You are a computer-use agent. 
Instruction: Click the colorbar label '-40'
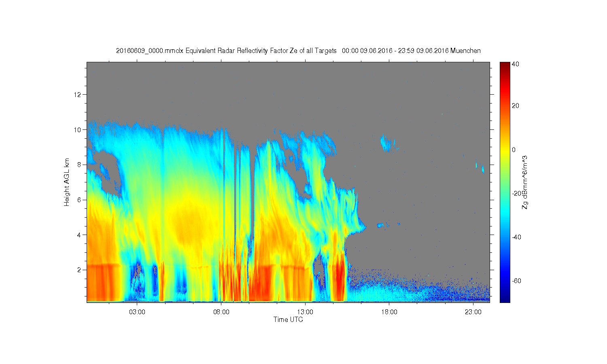pyautogui.click(x=516, y=237)
